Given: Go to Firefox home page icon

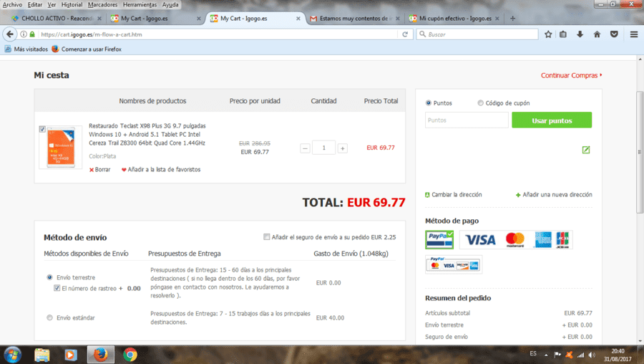Looking at the screenshot, I should pyautogui.click(x=597, y=34).
